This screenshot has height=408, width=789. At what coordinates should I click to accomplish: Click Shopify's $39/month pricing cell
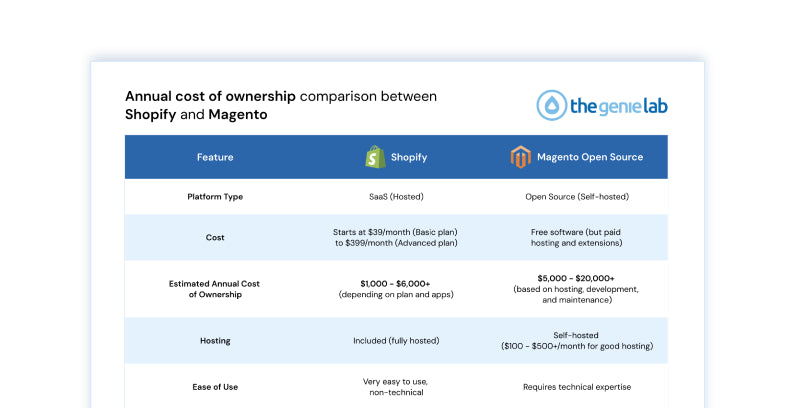pos(396,237)
